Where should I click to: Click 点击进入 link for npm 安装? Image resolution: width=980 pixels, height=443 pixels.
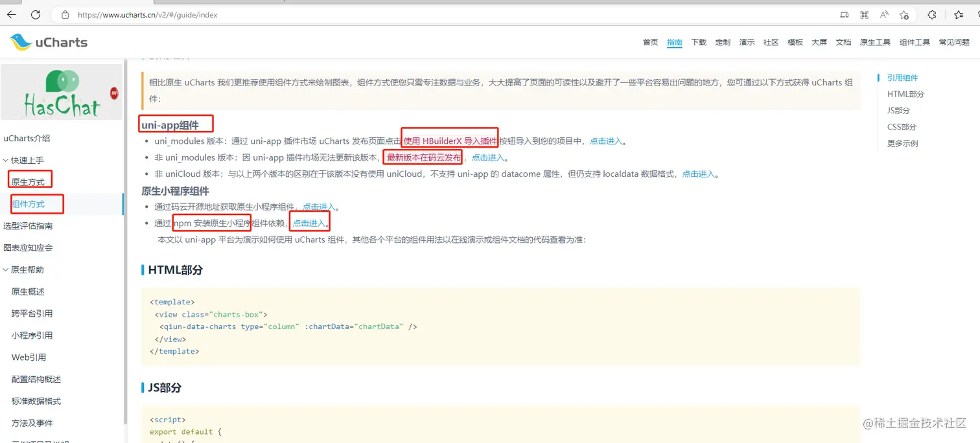(x=309, y=223)
